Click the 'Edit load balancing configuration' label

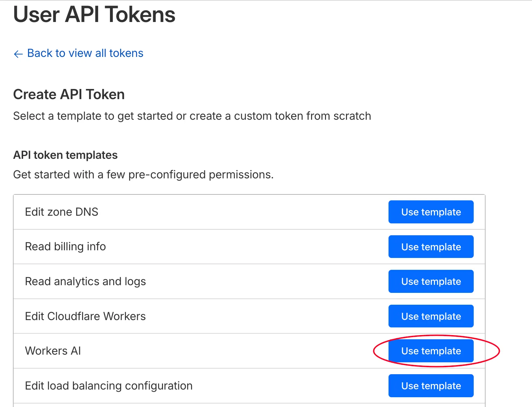coord(109,386)
